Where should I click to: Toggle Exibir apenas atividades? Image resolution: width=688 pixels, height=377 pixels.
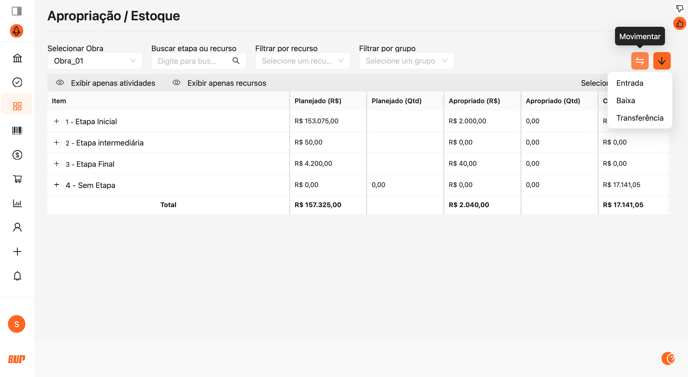pyautogui.click(x=105, y=83)
